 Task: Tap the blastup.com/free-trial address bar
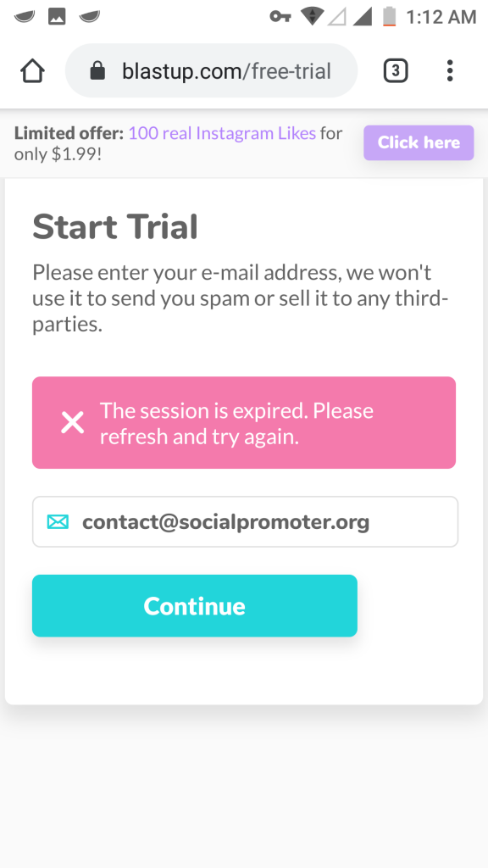coord(211,71)
